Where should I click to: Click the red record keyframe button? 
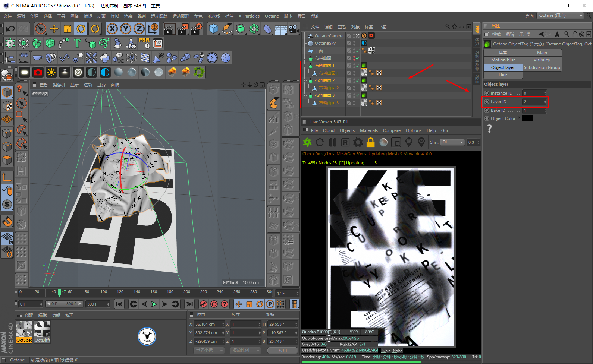click(203, 304)
